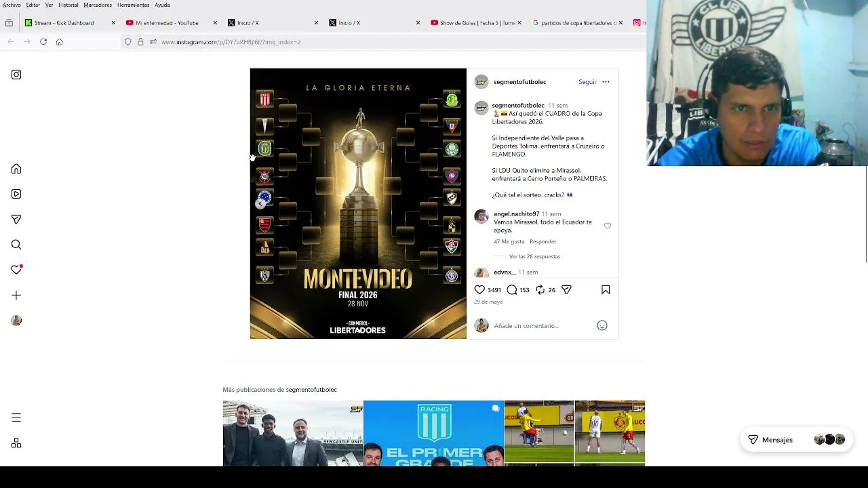Viewport: 868px width, 488px height.
Task: Open the Racing El Primer Grande thumbnail
Action: click(x=433, y=433)
